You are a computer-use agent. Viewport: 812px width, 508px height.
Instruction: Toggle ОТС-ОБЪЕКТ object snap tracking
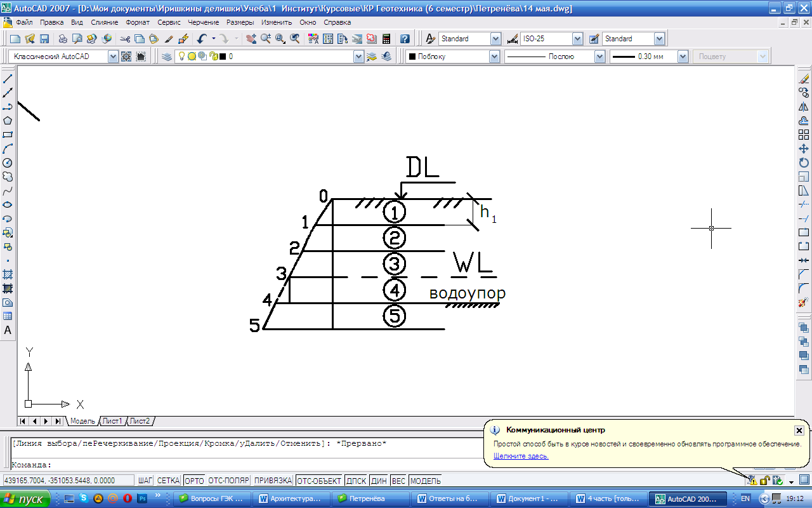(320, 481)
